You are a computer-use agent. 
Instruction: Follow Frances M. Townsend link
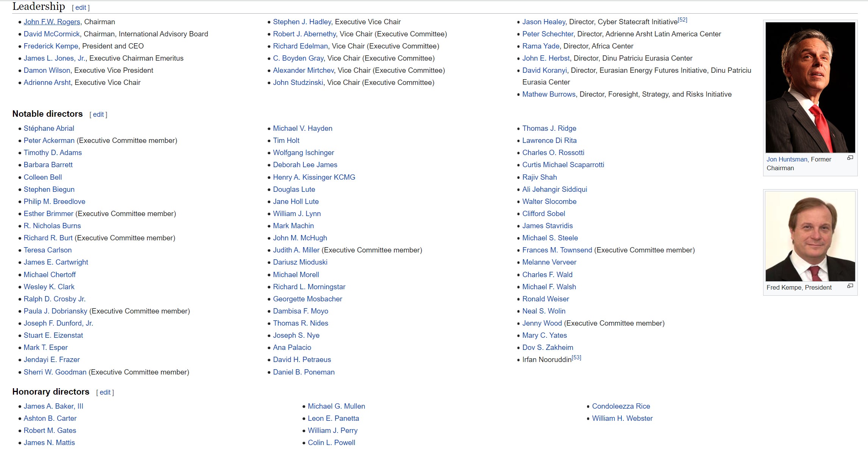click(x=557, y=250)
